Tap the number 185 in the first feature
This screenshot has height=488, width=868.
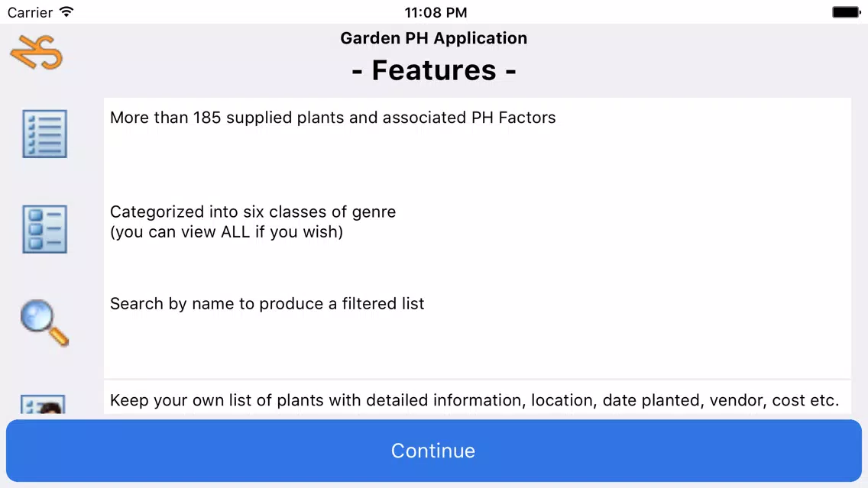(207, 118)
